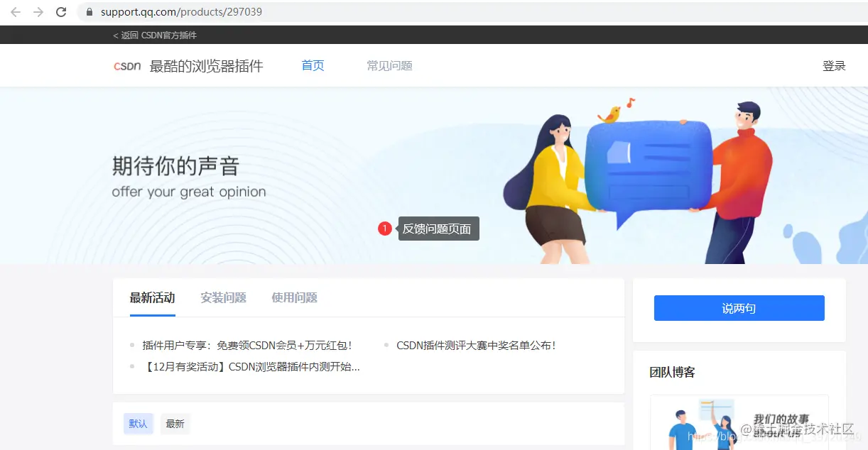
Task: Click the browser back arrow
Action: [x=16, y=12]
